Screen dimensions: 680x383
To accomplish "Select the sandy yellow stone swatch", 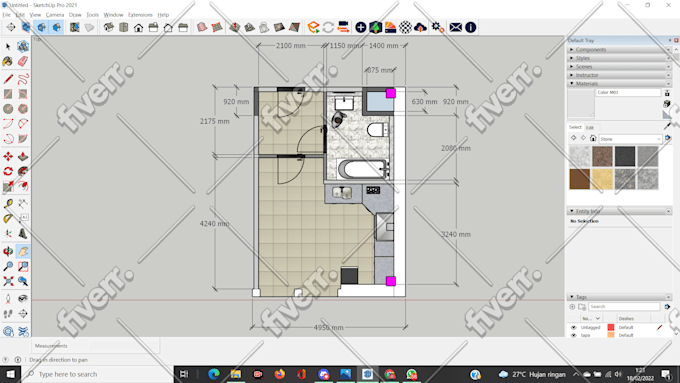I will (602, 179).
